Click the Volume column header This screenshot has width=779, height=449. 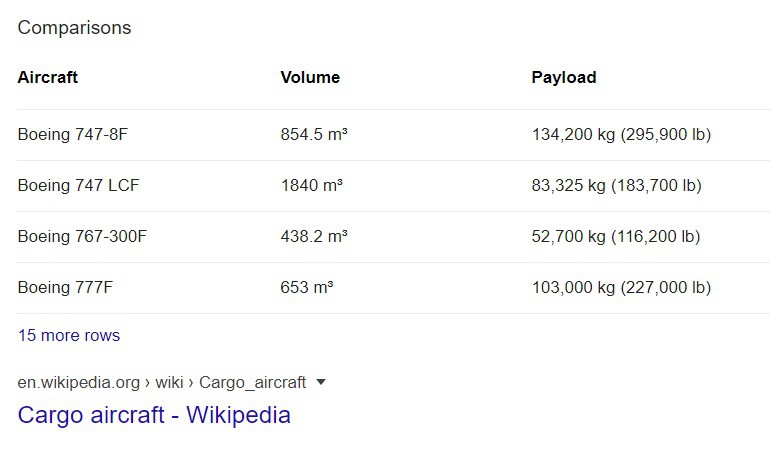click(310, 77)
